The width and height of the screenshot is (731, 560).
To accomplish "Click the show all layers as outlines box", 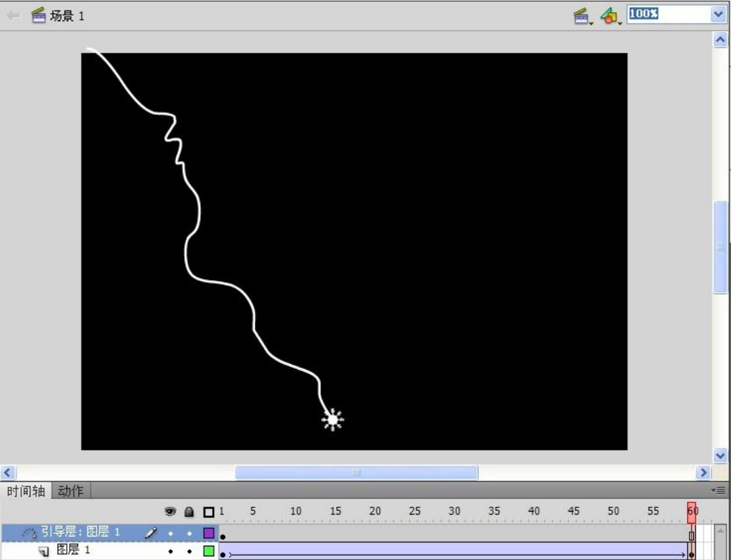I will tap(208, 512).
